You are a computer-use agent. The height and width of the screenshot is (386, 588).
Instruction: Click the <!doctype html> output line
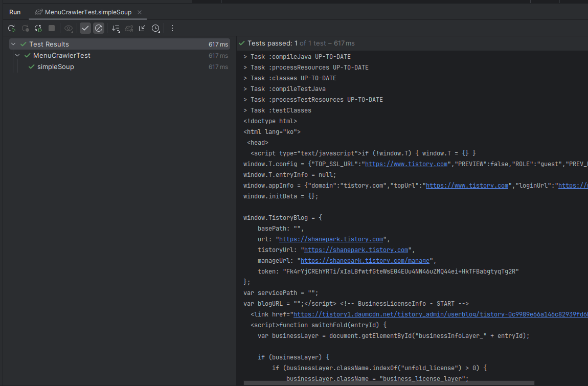[270, 121]
